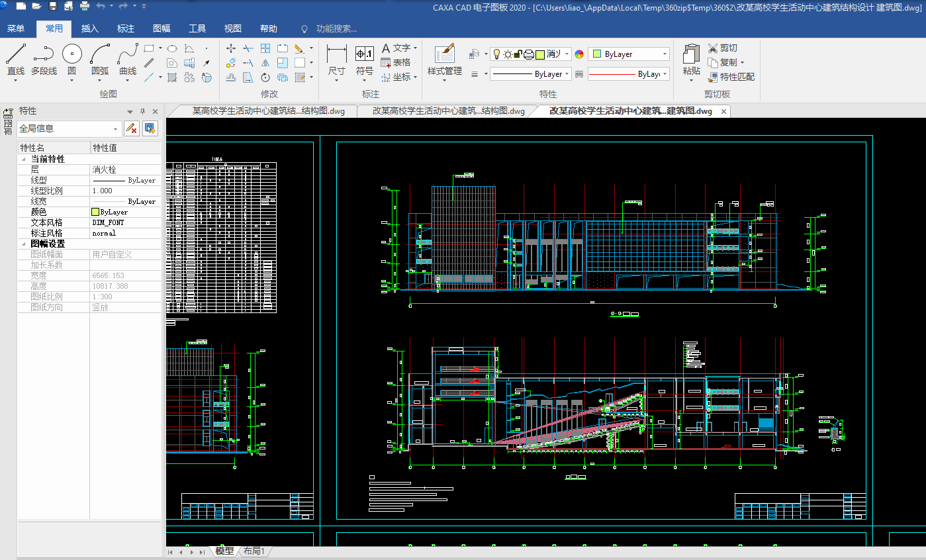The width and height of the screenshot is (926, 560).
Task: Open the black ByLayer linetype dropdown
Action: click(x=567, y=74)
